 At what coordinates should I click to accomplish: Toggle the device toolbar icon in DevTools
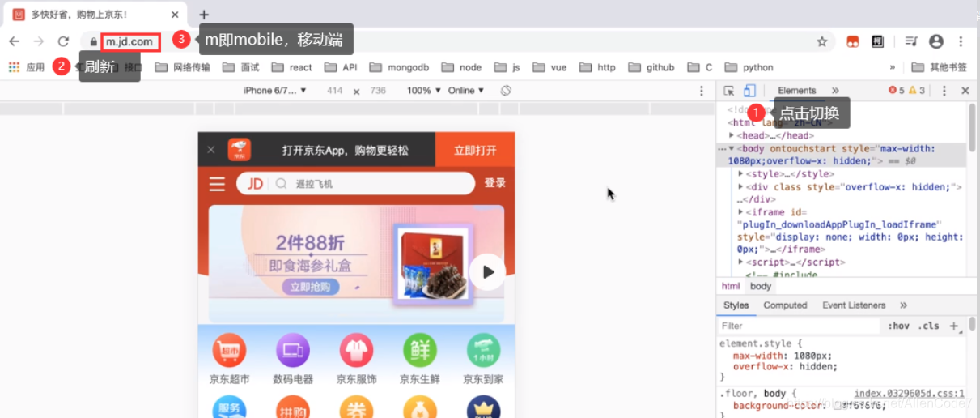(x=749, y=91)
